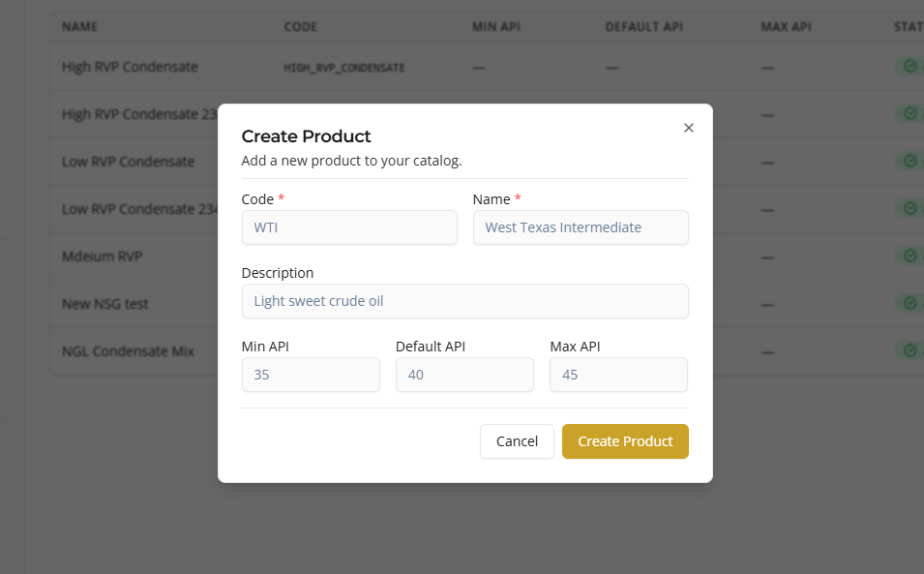Click status check icon for NGL Condensate Mix

pyautogui.click(x=910, y=350)
